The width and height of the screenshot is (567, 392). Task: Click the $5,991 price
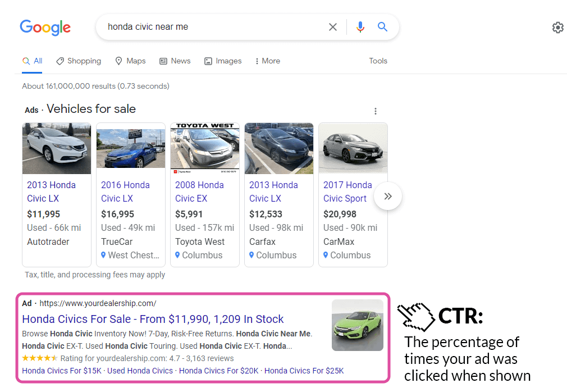pos(189,214)
